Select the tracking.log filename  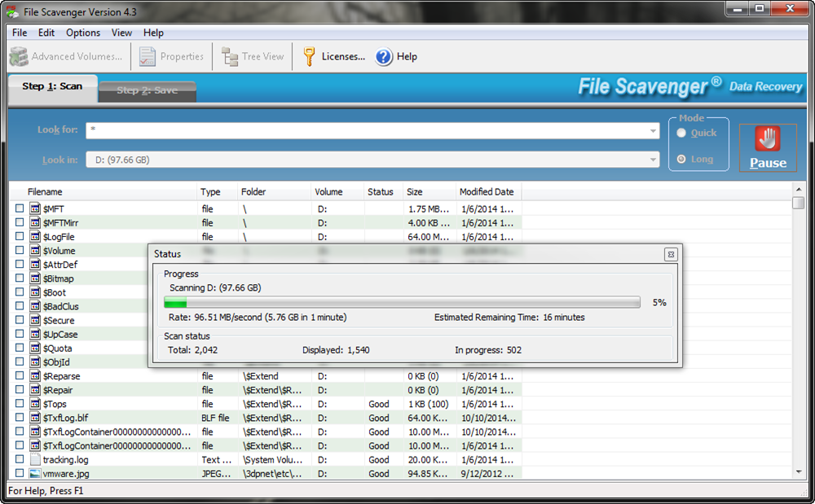pos(65,460)
